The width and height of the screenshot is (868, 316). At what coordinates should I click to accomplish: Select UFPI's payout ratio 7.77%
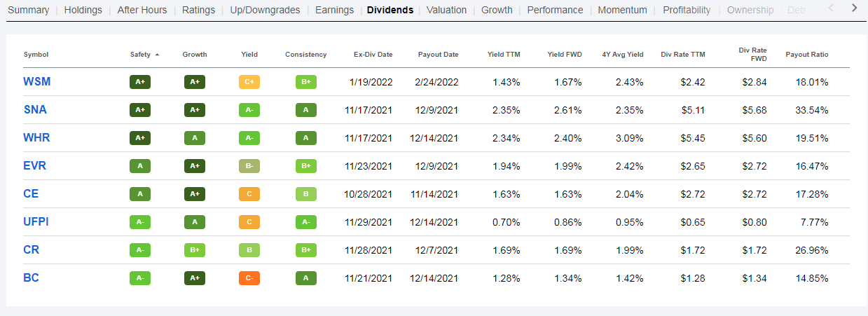pyautogui.click(x=814, y=222)
